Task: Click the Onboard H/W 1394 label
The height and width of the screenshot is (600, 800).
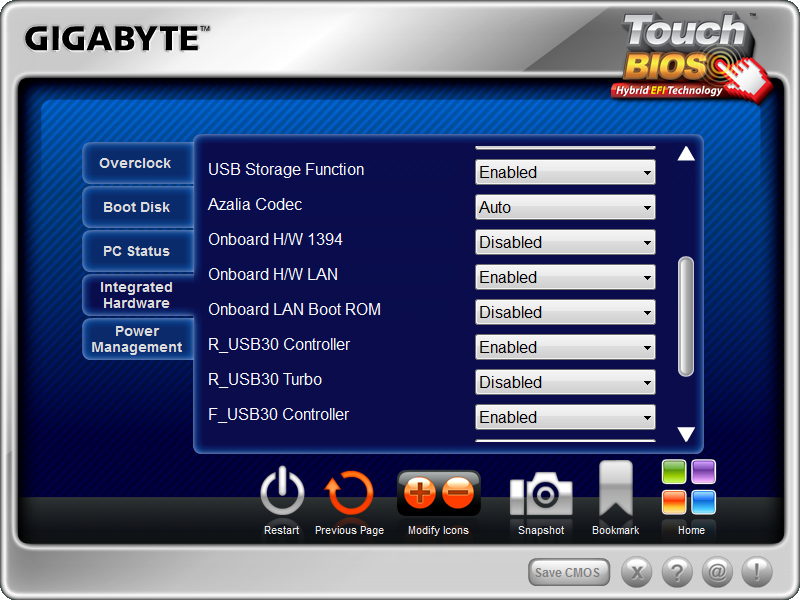Action: click(x=276, y=239)
